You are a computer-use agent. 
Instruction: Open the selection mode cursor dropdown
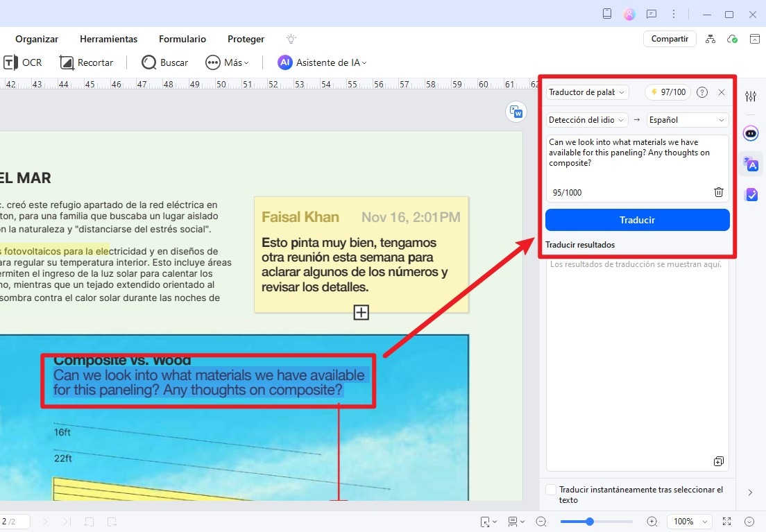point(488,522)
